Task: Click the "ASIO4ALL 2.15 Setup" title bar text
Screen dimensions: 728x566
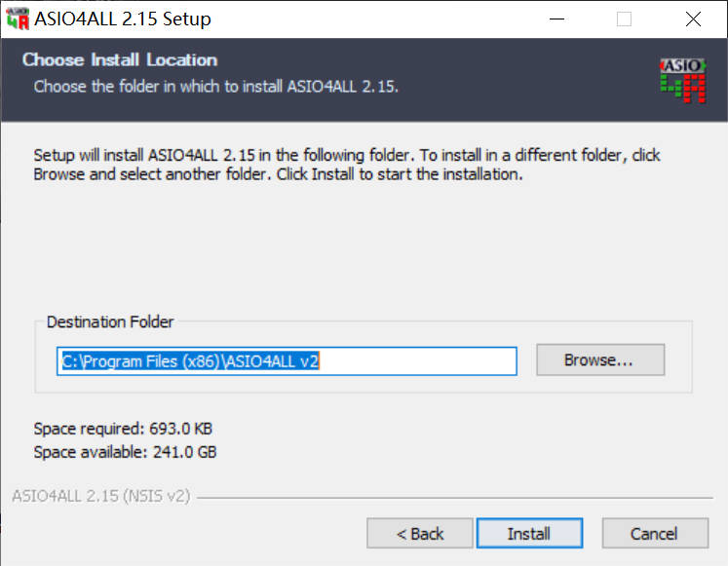Action: pos(123,19)
